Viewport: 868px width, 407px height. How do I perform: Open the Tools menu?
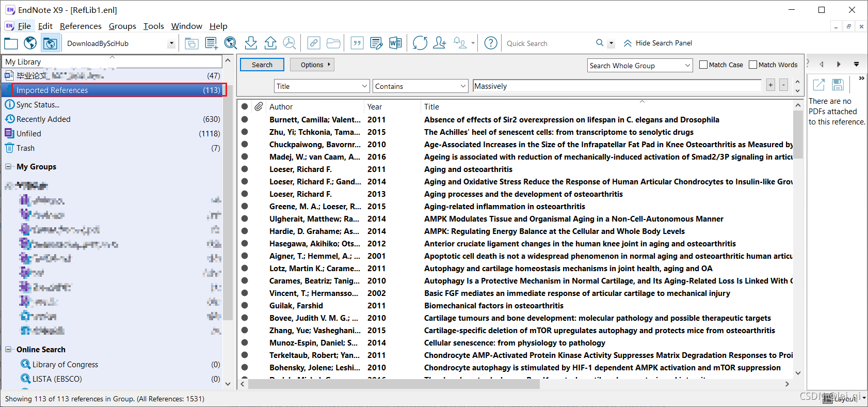(x=154, y=26)
